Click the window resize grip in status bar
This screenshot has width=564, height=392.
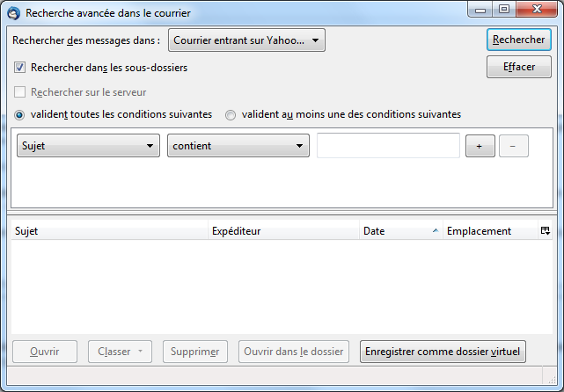coord(551,378)
